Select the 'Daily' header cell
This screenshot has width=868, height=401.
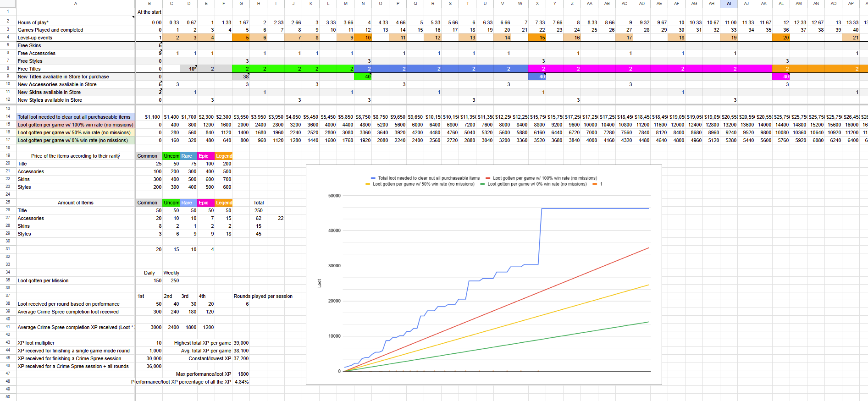[x=149, y=273]
